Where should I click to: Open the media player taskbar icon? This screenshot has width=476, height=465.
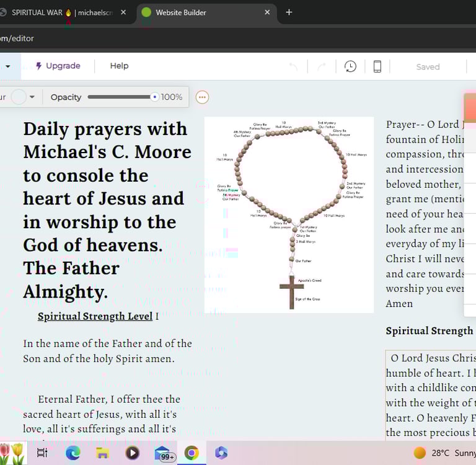132,453
